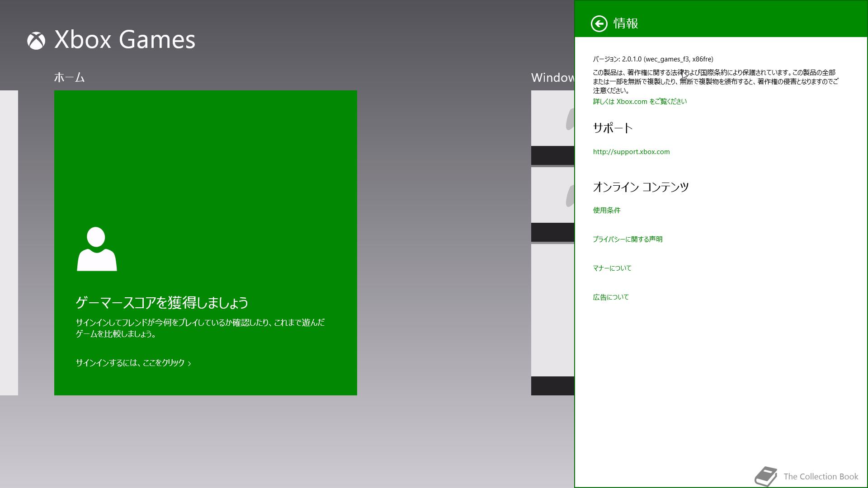
Task: Click サインインするには、ここをクリック text
Action: (130, 363)
